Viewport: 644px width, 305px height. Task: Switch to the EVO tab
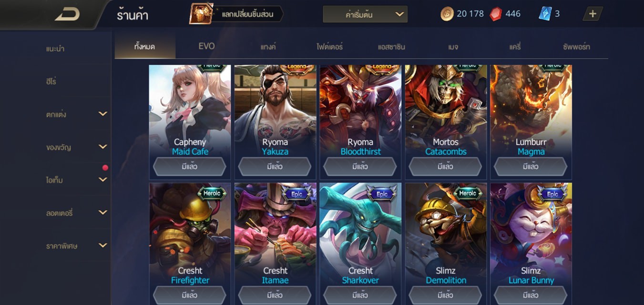pyautogui.click(x=206, y=46)
